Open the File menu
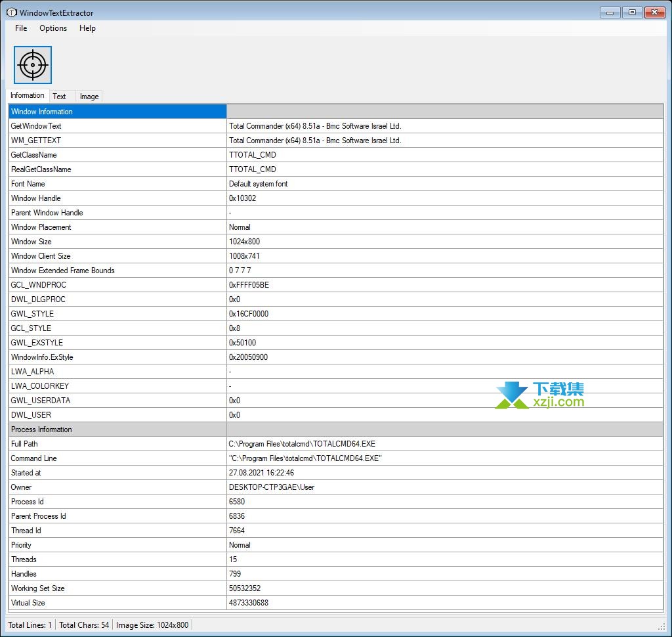This screenshot has height=637, width=672. pos(21,28)
